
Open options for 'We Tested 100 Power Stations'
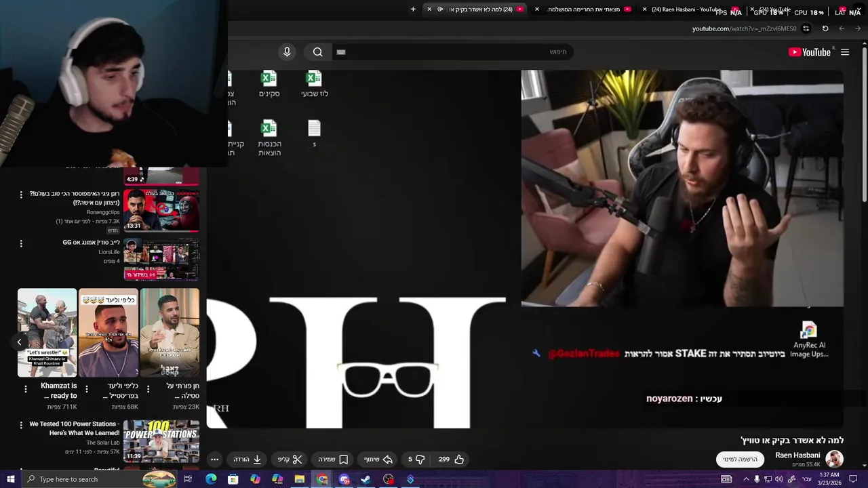pos(21,425)
